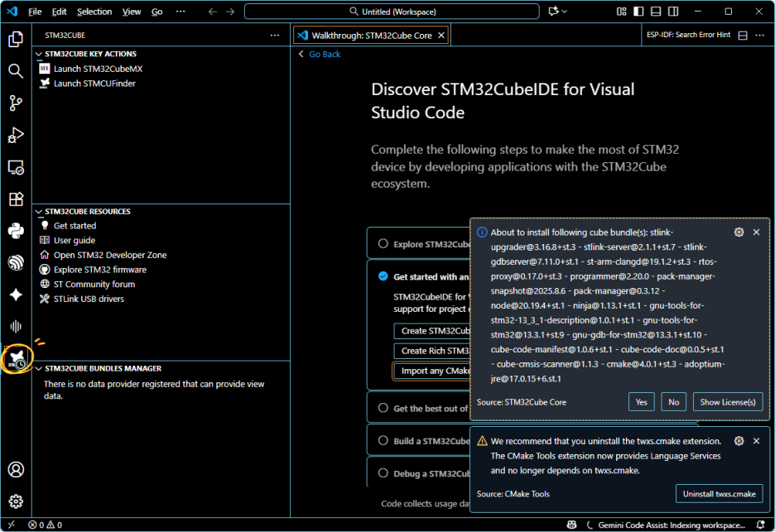Open the Remote Explorer view
Screen dimensions: 775x532
(x=16, y=167)
